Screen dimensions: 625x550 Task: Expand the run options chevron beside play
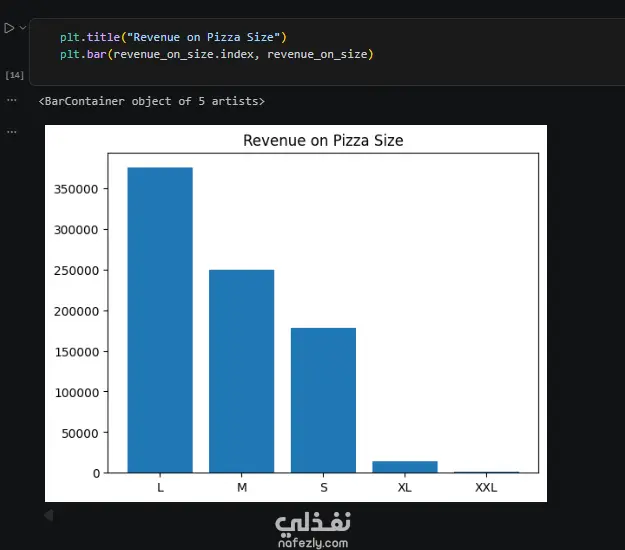(23, 28)
